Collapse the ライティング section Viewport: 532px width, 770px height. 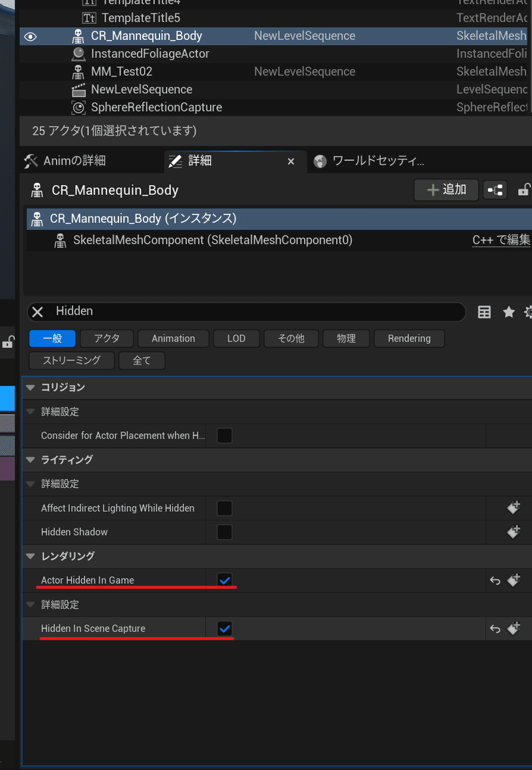click(x=30, y=459)
